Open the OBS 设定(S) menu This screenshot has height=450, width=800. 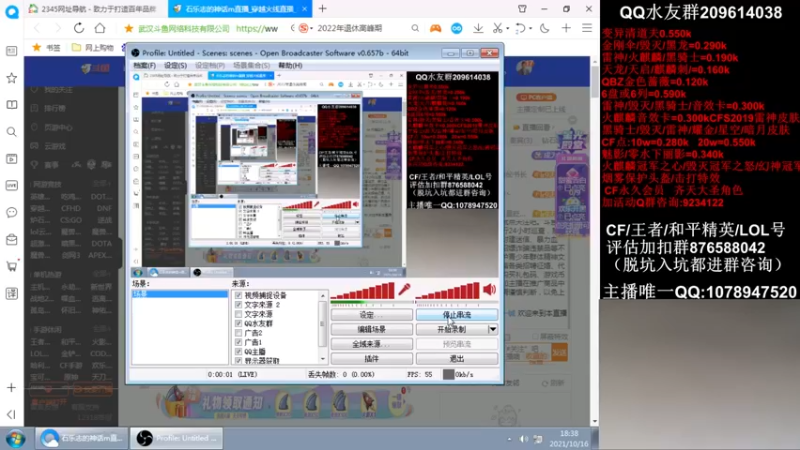click(x=175, y=65)
